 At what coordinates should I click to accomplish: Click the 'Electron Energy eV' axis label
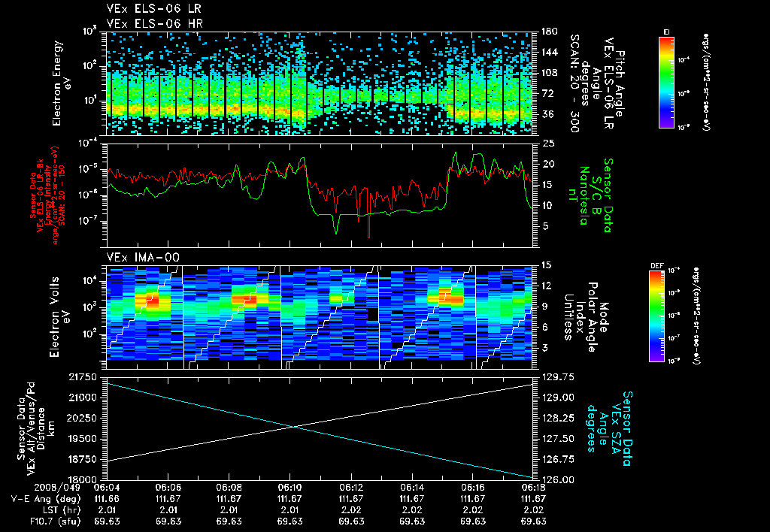point(60,83)
